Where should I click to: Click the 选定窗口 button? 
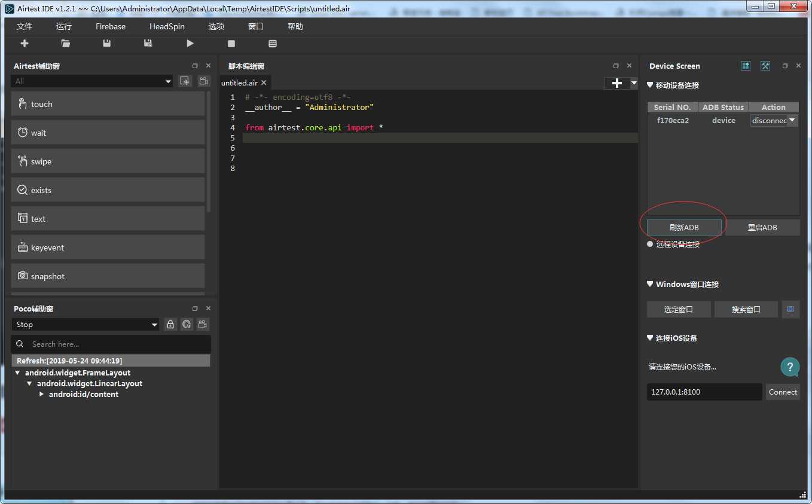(x=679, y=309)
